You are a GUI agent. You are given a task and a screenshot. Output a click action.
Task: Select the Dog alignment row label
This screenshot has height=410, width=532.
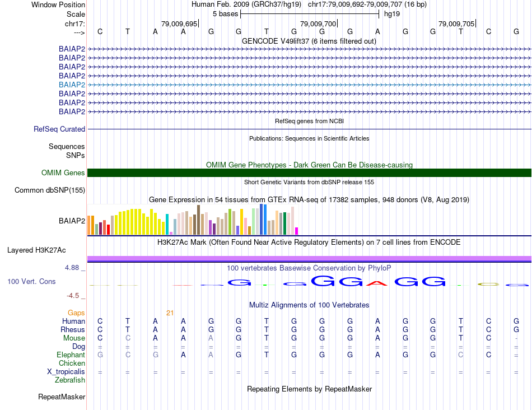click(x=79, y=347)
